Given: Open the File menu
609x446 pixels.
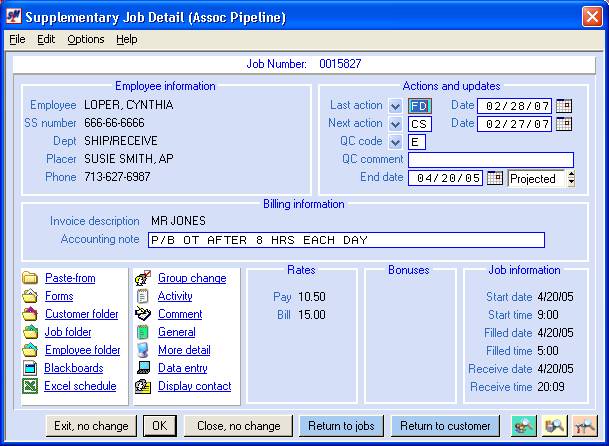Looking at the screenshot, I should pos(17,39).
